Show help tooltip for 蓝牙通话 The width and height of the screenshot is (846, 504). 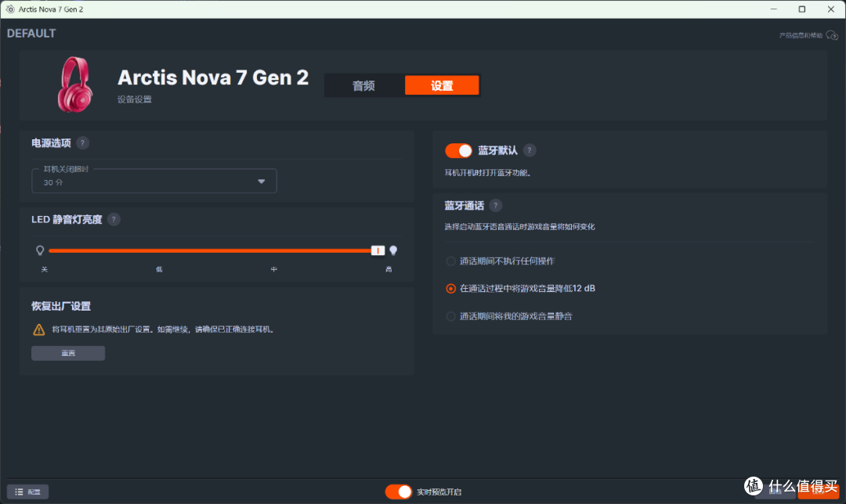pos(495,205)
